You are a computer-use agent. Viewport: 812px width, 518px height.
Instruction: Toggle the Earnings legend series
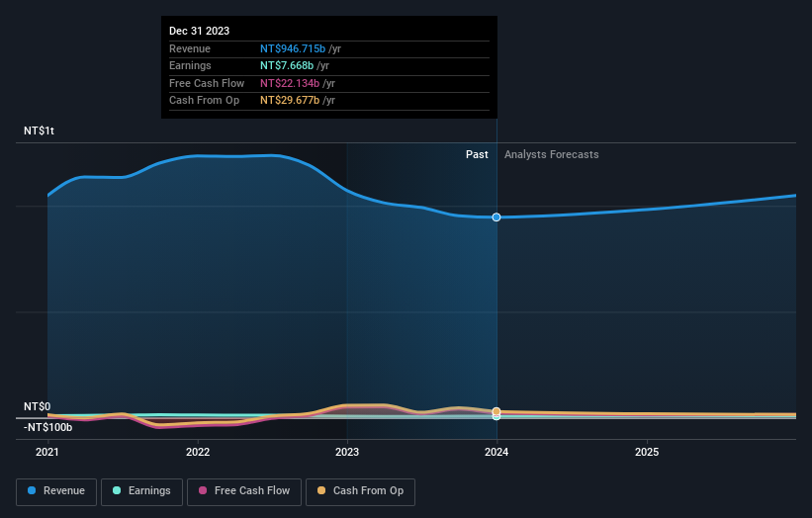141,491
